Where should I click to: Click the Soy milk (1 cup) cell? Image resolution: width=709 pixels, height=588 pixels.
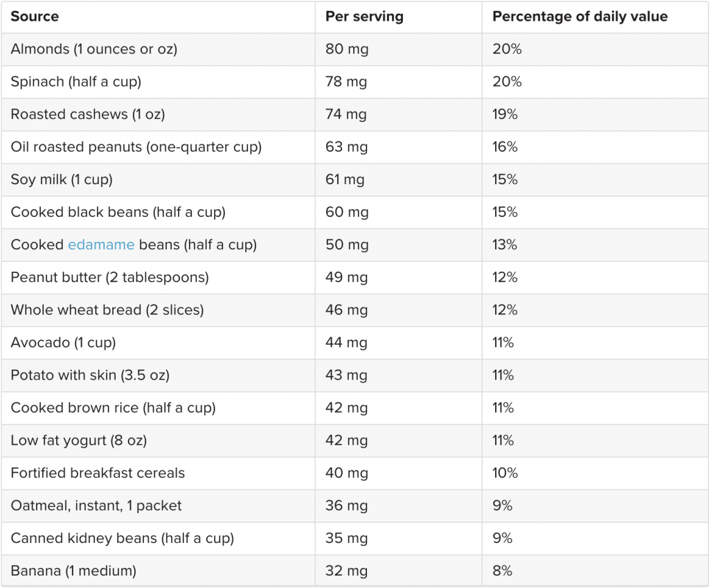pyautogui.click(x=62, y=179)
